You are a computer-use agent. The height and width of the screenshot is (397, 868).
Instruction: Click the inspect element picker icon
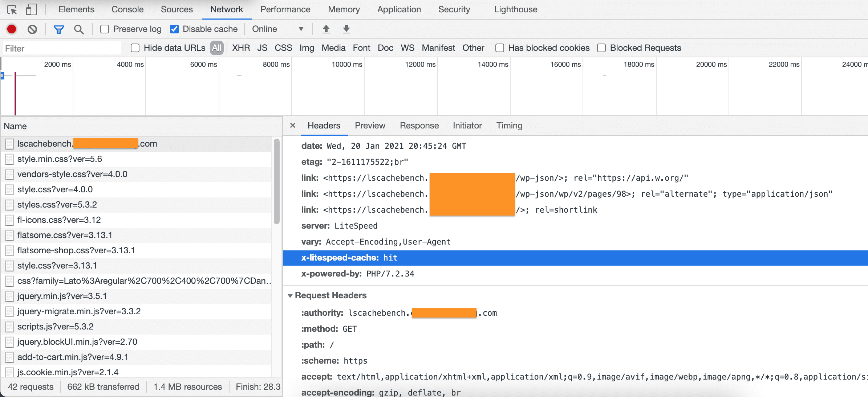tap(12, 9)
